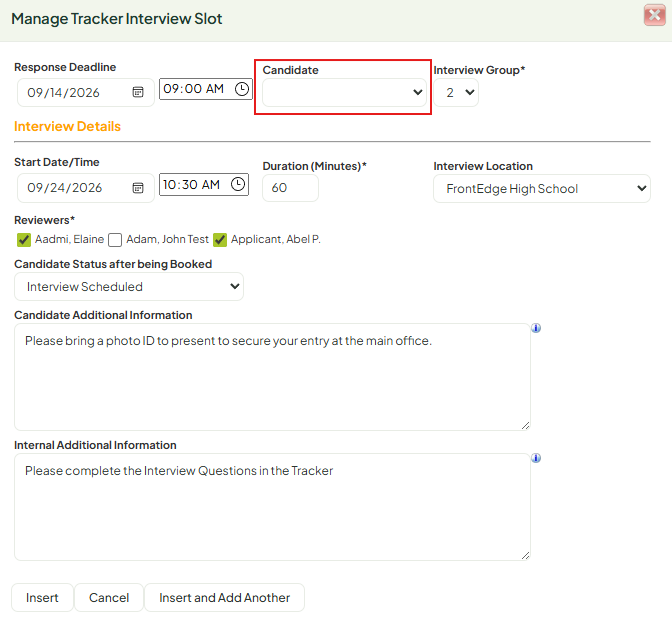Open calendar picker for Start Date 09/24/2026

tap(138, 188)
